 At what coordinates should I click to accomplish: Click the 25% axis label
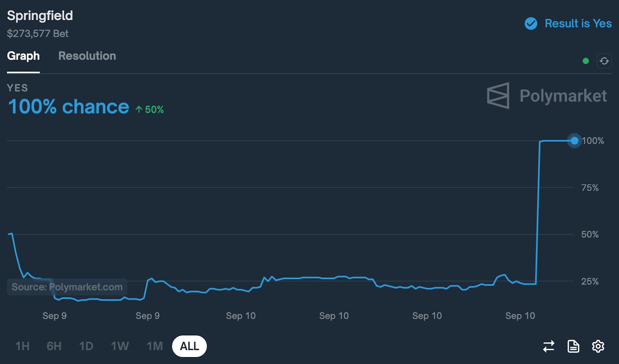pyautogui.click(x=590, y=281)
